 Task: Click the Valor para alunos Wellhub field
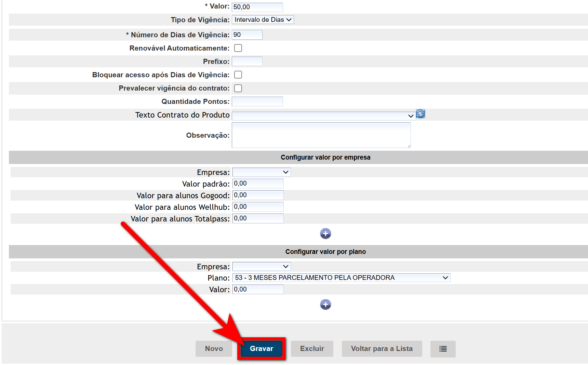(258, 207)
